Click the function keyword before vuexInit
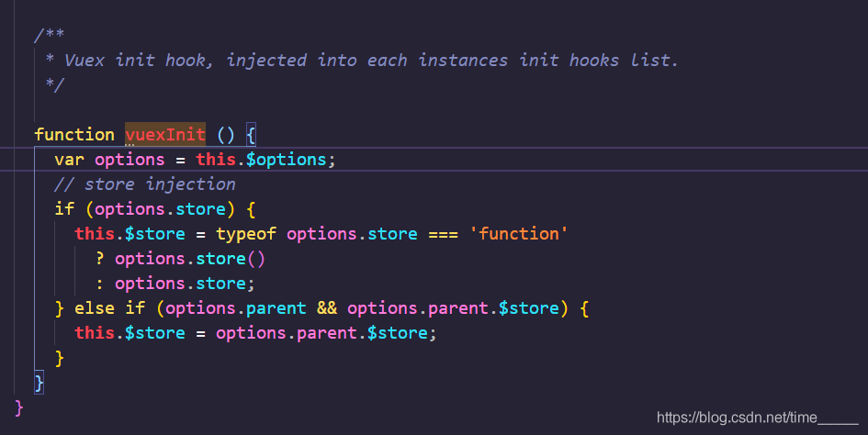 (74, 135)
